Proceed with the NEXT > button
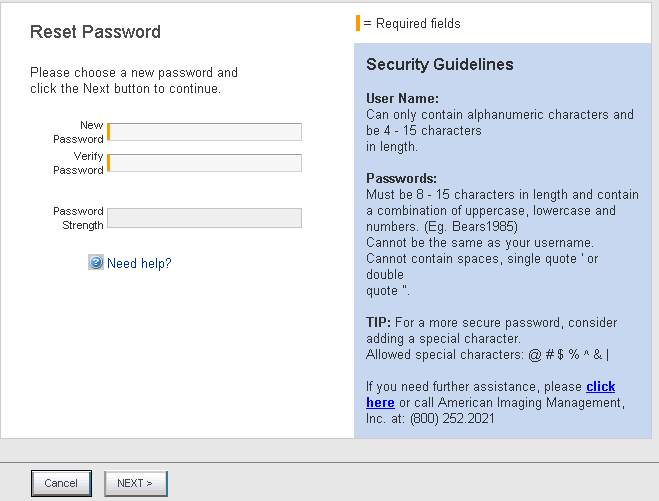 (x=136, y=483)
